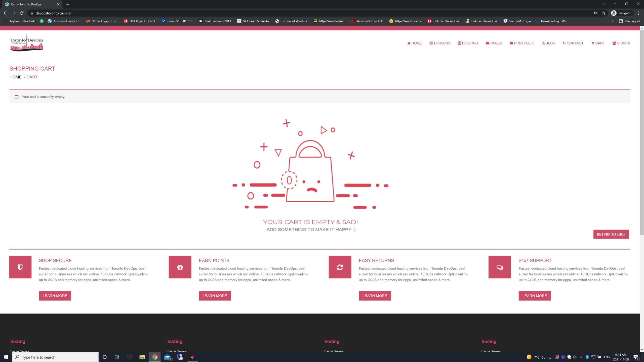Open SIGN IN from navigation
Screen dimensions: 644x362
pos(621,43)
